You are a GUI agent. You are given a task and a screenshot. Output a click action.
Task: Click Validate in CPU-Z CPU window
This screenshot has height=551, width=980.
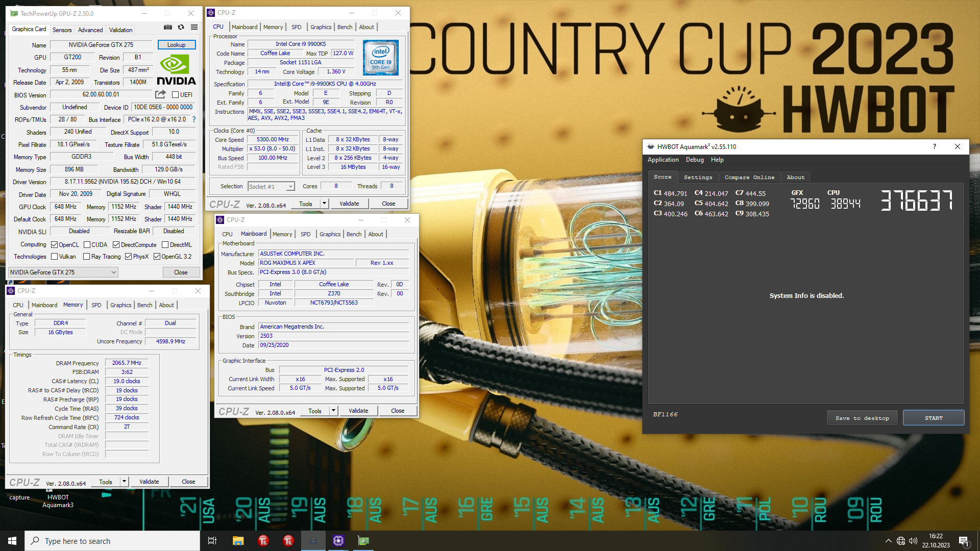click(349, 204)
